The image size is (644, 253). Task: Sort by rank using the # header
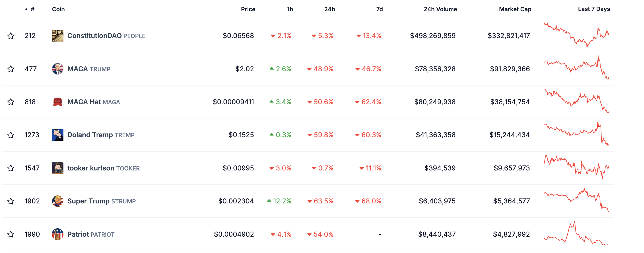coord(32,9)
